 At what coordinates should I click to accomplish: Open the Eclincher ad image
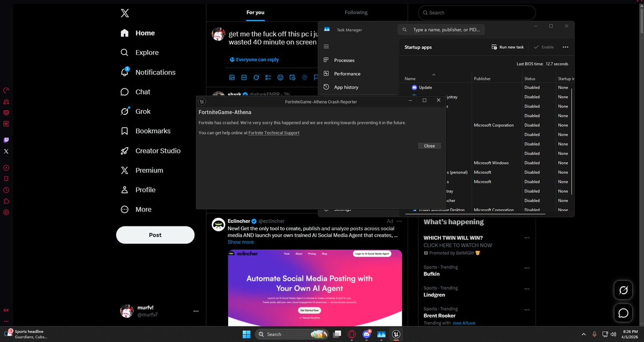[x=315, y=288]
